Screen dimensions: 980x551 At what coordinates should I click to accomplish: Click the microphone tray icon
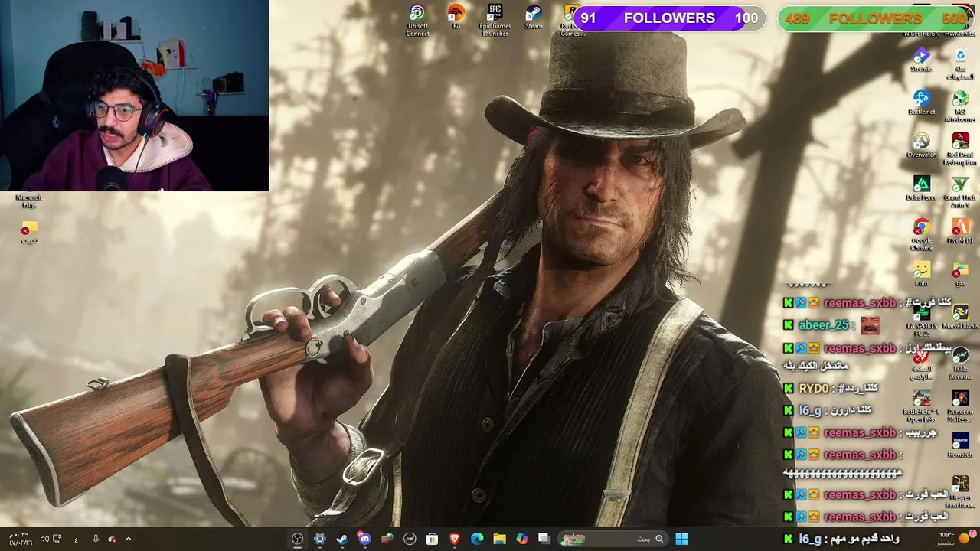[x=96, y=539]
